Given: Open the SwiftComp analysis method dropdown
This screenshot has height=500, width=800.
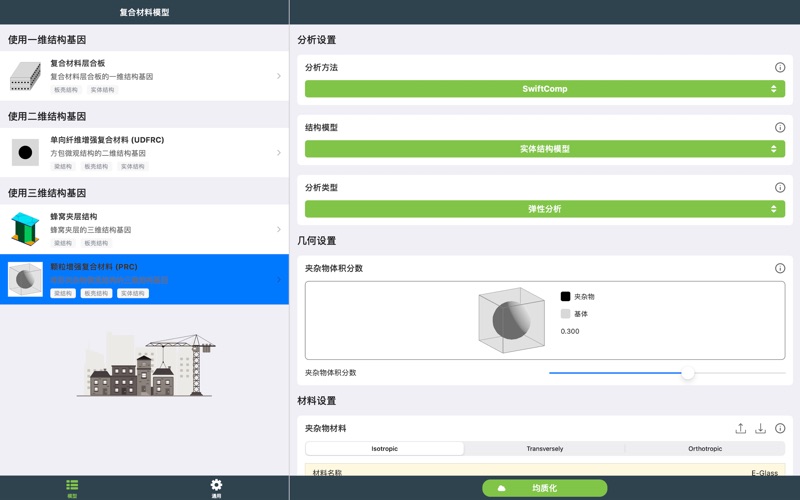Looking at the screenshot, I should (545, 89).
